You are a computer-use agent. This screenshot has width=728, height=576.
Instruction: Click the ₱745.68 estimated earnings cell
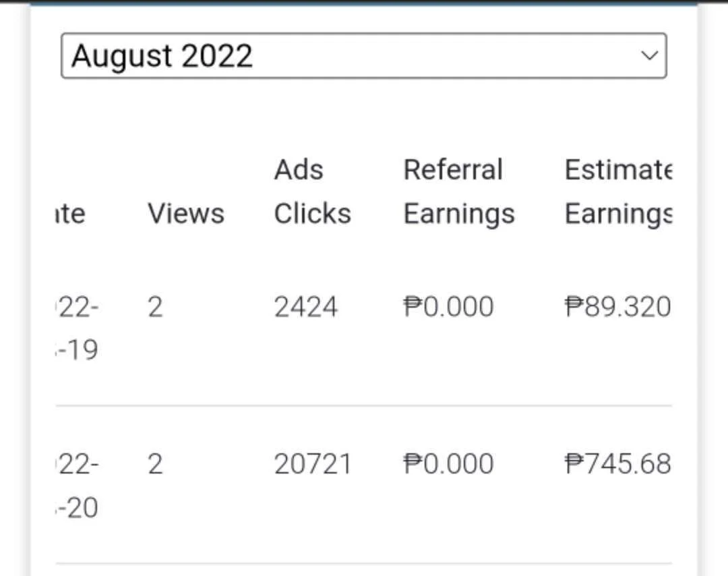(618, 464)
